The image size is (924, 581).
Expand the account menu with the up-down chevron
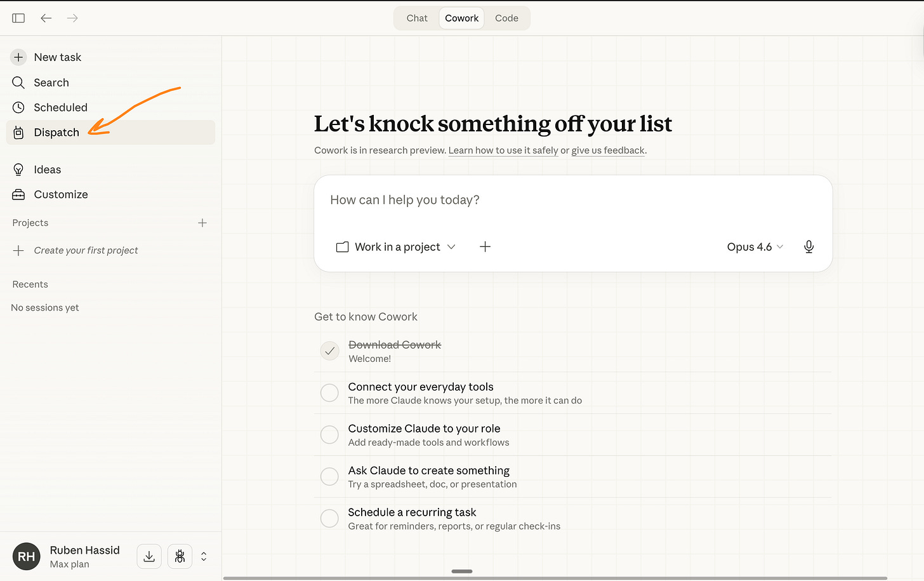click(x=204, y=556)
